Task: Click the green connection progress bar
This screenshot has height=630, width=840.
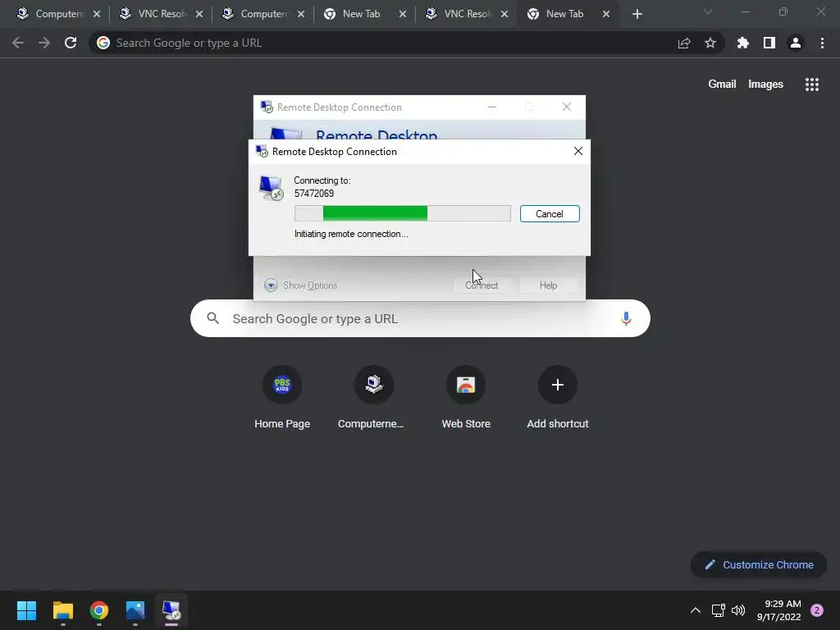Action: tap(402, 213)
